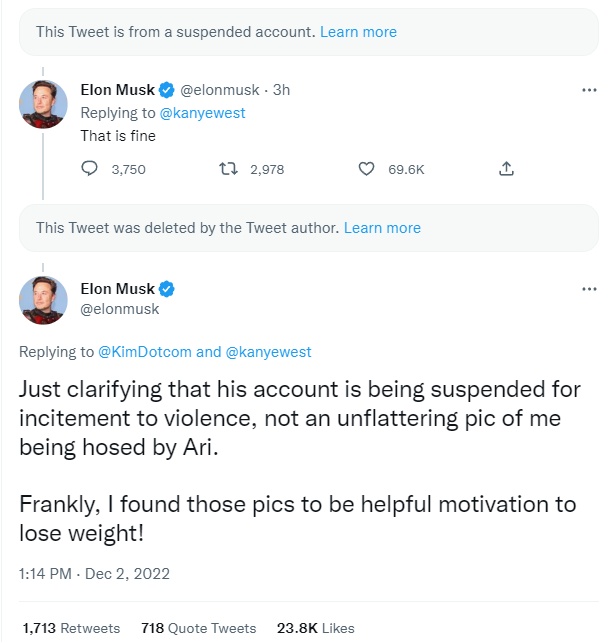
Task: Click the reply icon showing 3,750
Action: [x=89, y=169]
